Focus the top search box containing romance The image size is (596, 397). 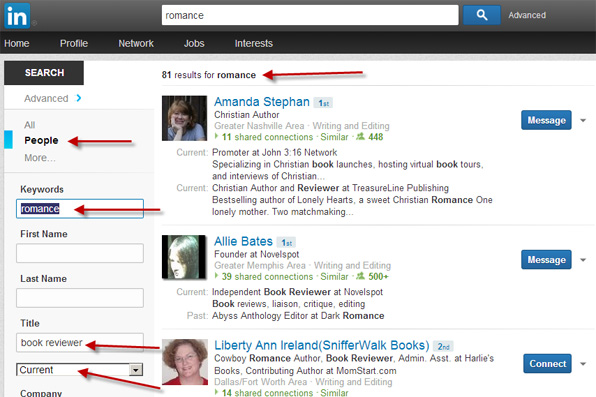coord(310,15)
